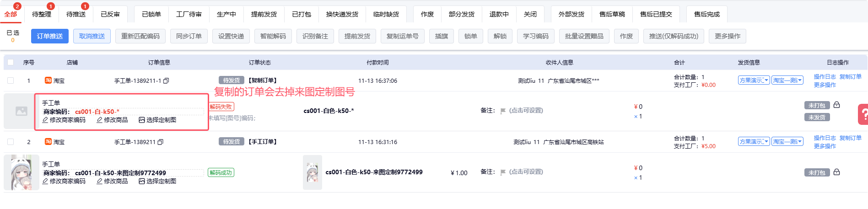Switch to the 待整理 tab
Image resolution: width=868 pixels, height=209 pixels.
(42, 14)
